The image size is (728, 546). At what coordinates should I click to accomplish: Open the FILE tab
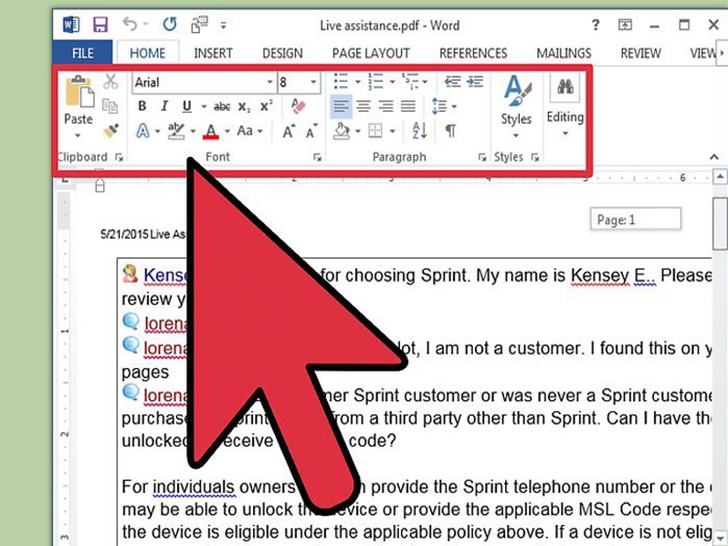83,53
